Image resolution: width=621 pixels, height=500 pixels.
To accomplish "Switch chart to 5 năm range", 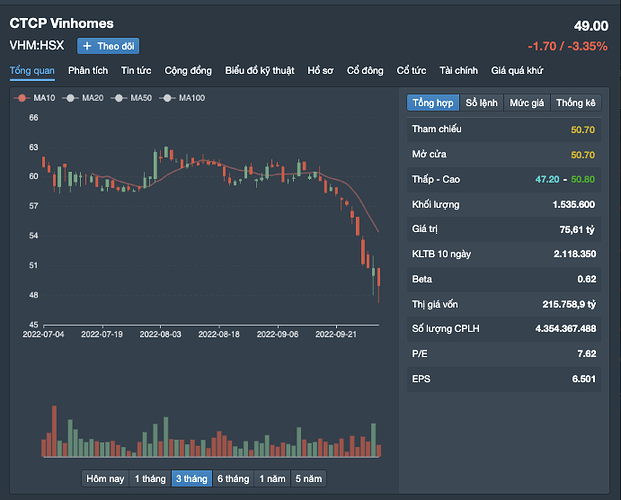I will 307,478.
